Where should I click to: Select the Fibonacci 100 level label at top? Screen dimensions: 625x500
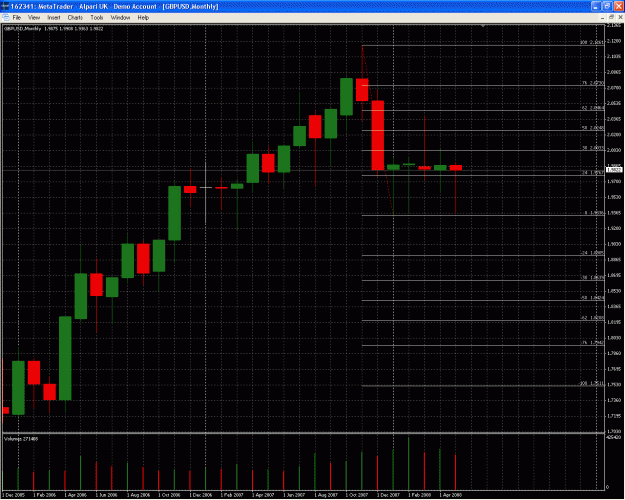coord(592,42)
